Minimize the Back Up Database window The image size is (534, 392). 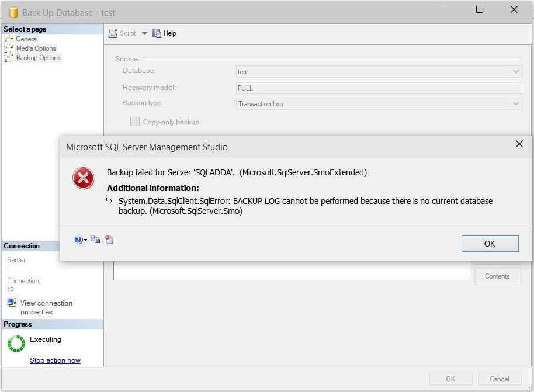point(446,9)
